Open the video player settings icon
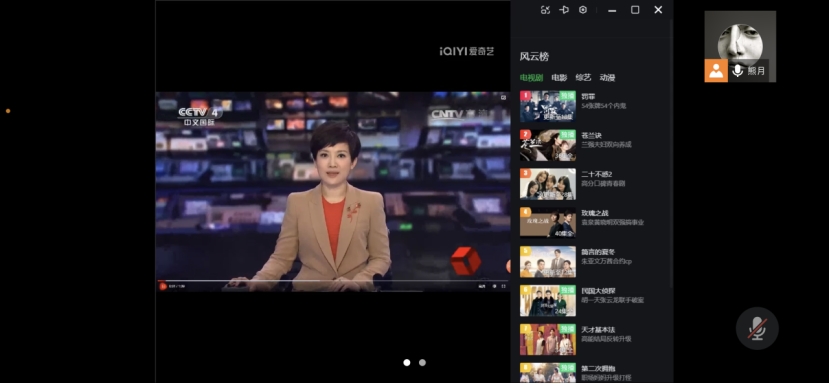 (x=494, y=286)
